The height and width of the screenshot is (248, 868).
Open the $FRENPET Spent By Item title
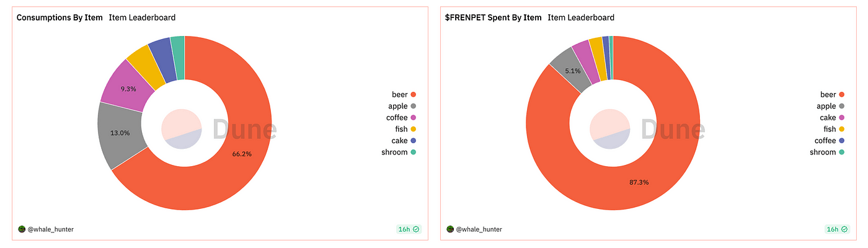pyautogui.click(x=493, y=18)
